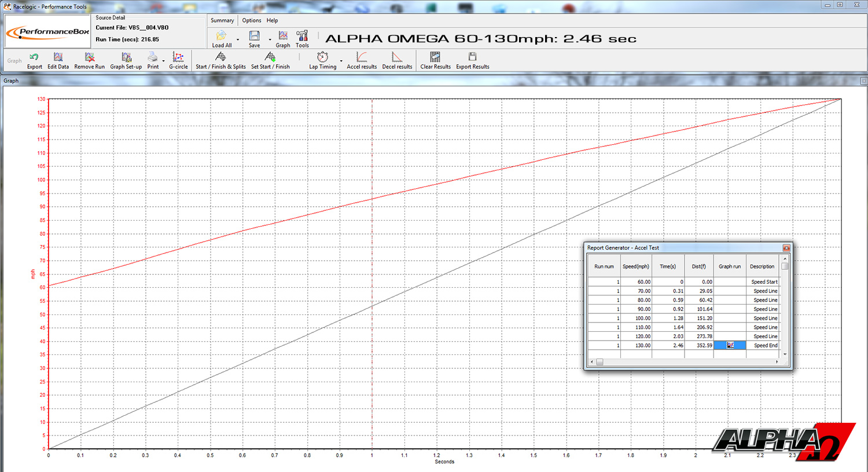Close the Report Generator Accel Test window

(x=786, y=248)
